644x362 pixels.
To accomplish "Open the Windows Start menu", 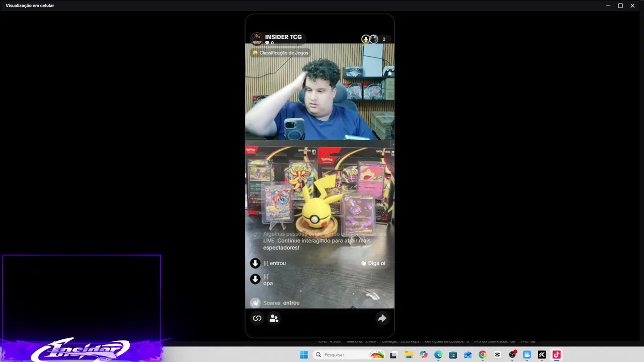I will point(304,354).
